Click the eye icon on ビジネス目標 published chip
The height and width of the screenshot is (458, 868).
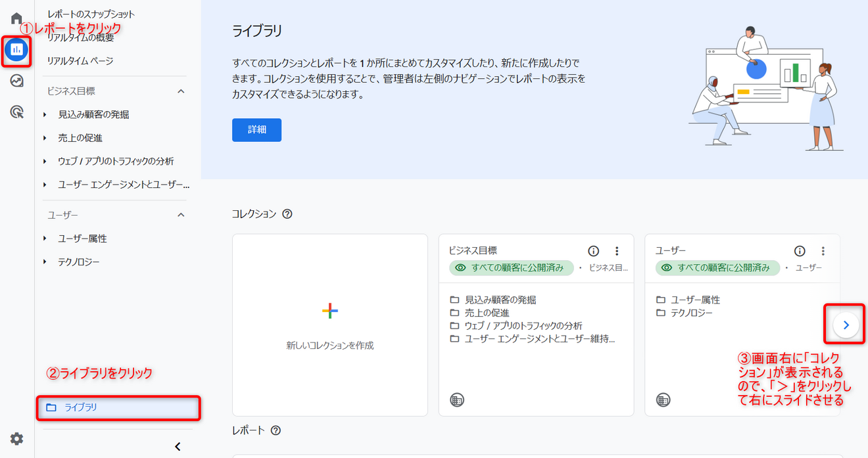coord(460,268)
